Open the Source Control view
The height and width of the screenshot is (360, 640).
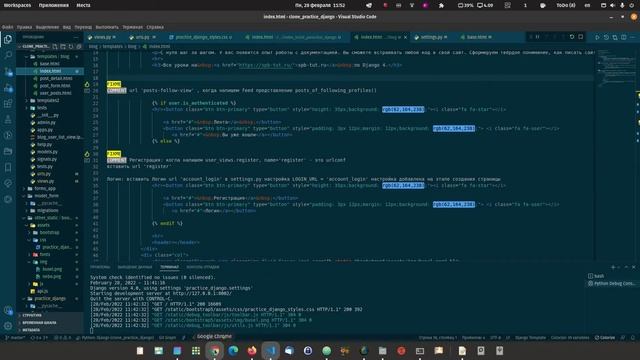click(x=8, y=72)
